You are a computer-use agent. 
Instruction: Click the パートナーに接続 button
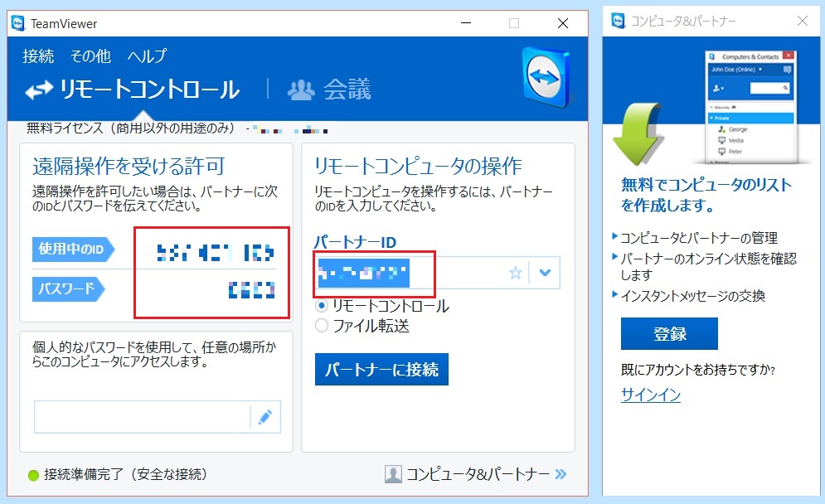pos(381,370)
